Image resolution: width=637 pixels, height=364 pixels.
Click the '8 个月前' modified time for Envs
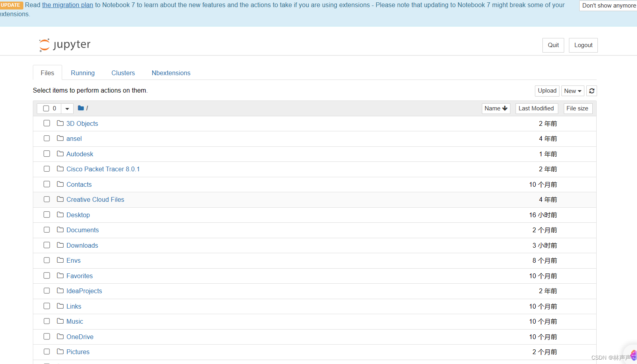click(x=544, y=260)
